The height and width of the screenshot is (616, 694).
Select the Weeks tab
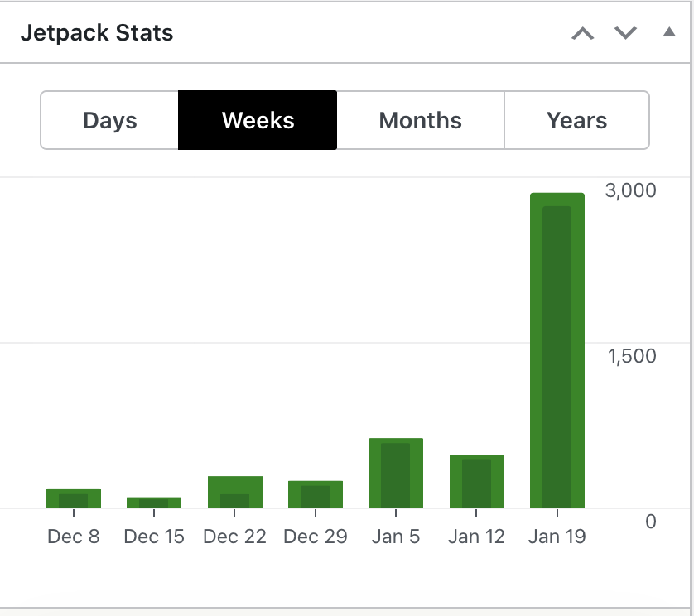[258, 121]
